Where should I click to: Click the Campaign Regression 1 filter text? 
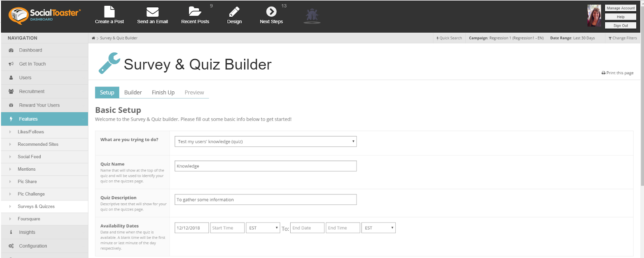click(506, 38)
